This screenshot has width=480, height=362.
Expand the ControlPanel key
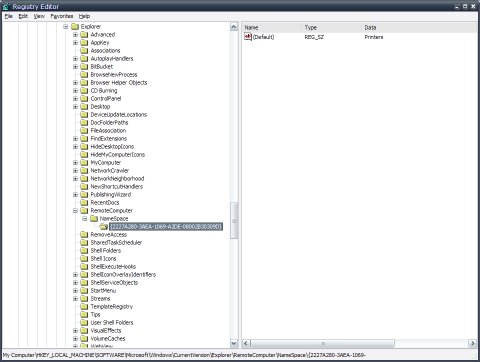click(x=75, y=99)
